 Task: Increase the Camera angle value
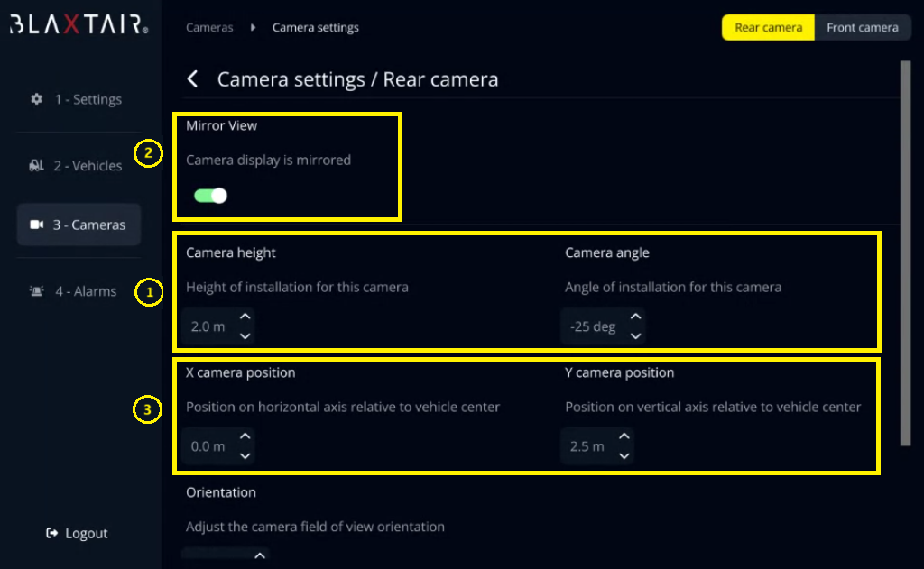pyautogui.click(x=635, y=317)
